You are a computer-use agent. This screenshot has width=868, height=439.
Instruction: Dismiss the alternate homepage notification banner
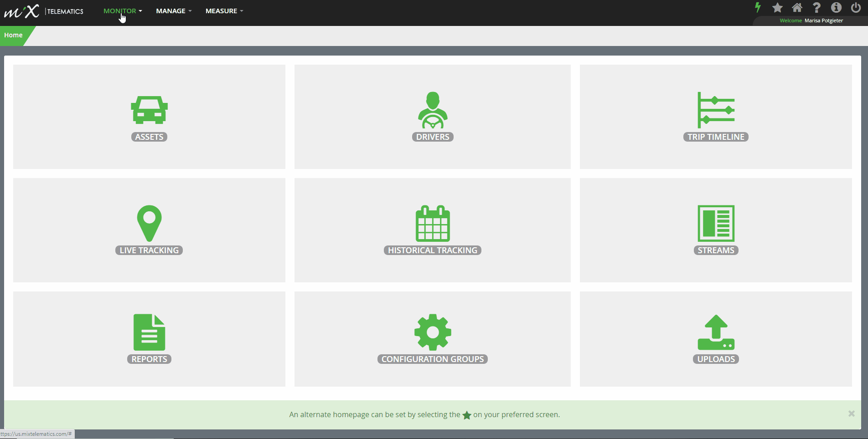[851, 413]
